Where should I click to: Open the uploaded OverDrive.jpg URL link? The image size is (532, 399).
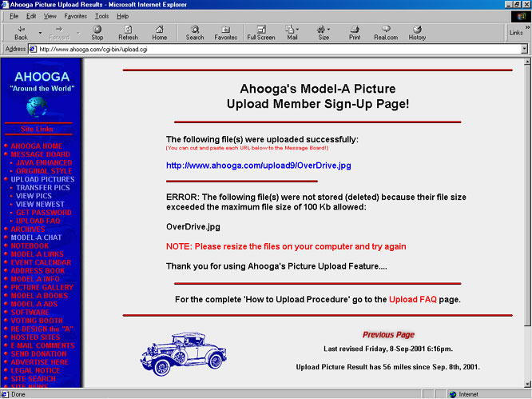coord(258,166)
